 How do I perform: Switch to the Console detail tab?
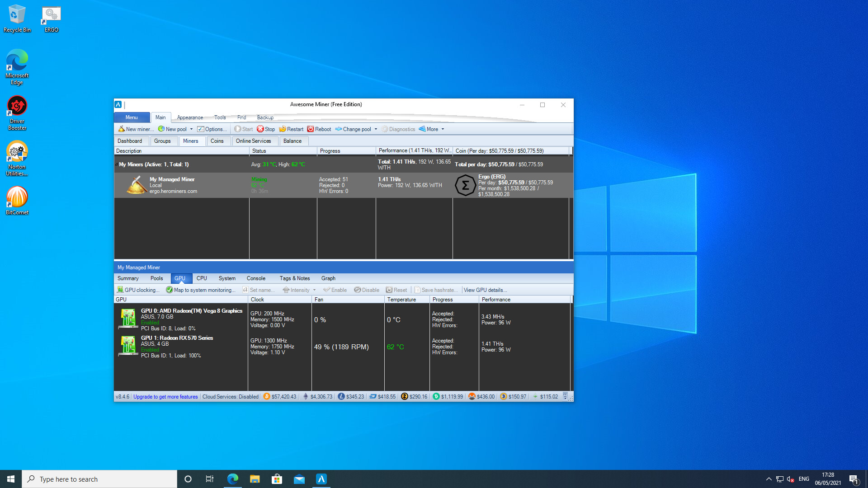point(256,278)
